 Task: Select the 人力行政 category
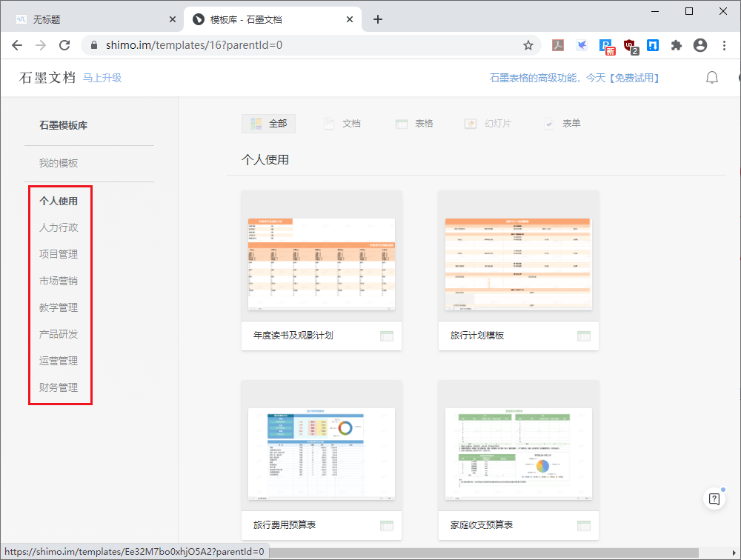coord(59,227)
